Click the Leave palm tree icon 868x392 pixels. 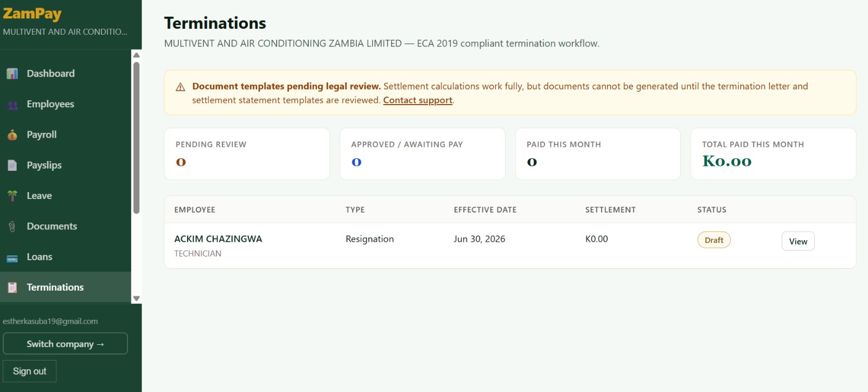coord(12,196)
